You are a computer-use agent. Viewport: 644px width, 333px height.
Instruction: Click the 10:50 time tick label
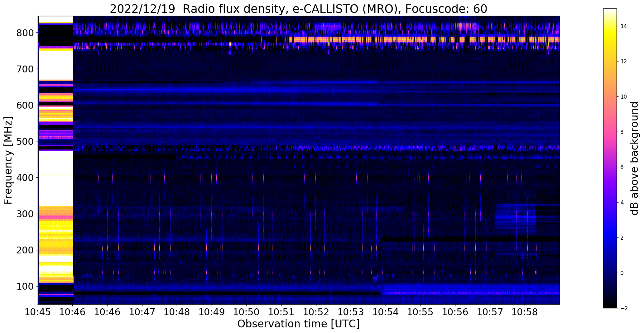(x=247, y=312)
